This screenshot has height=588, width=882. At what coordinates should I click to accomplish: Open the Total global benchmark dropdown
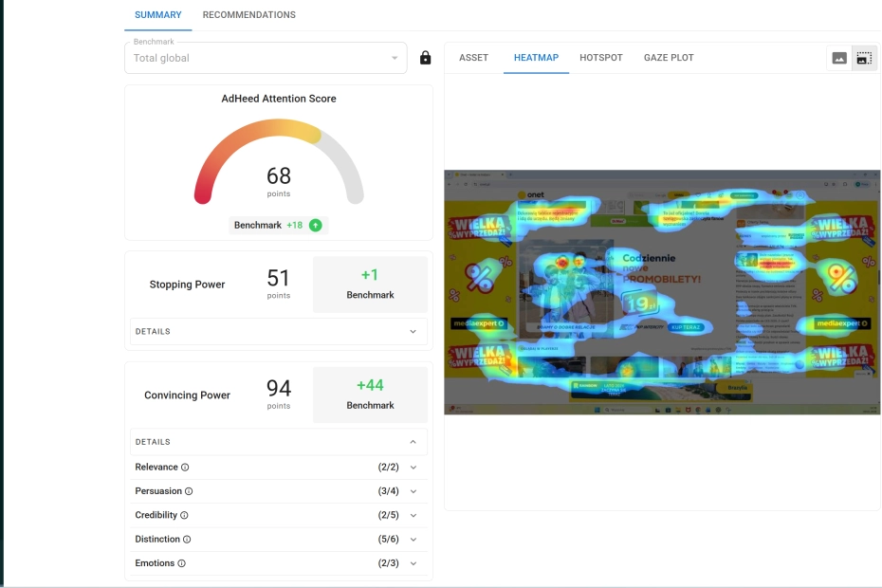(x=266, y=58)
